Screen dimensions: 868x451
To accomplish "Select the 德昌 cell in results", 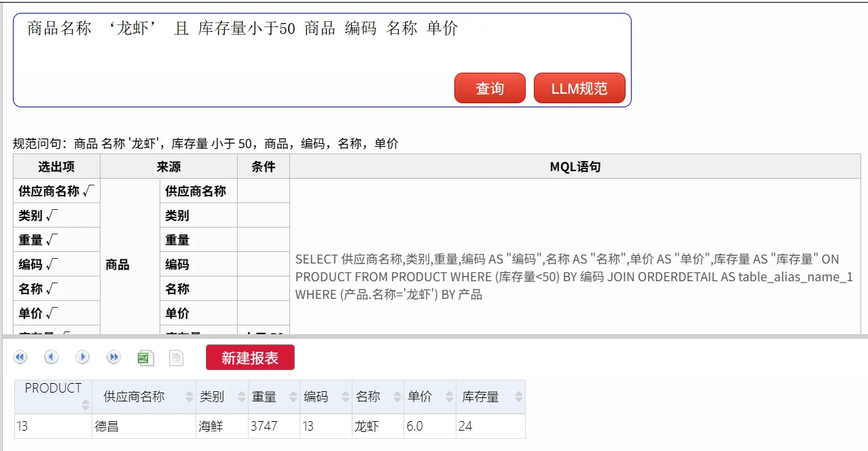I will point(144,427).
